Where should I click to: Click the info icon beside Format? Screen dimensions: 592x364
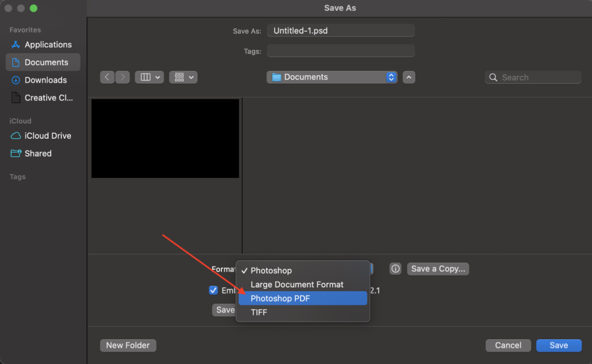[395, 269]
